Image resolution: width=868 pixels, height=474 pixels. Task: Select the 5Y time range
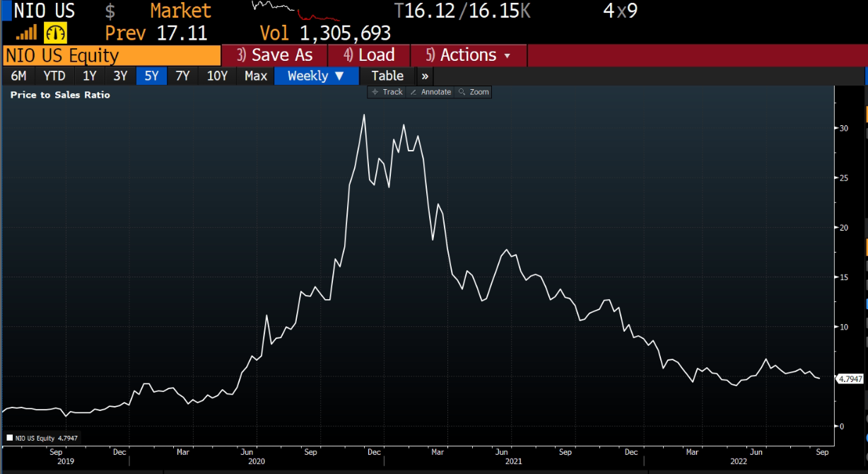pos(151,76)
